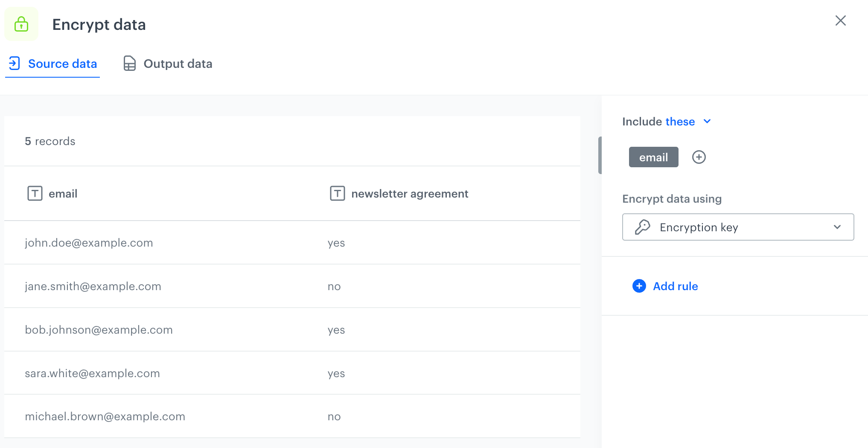Image resolution: width=868 pixels, height=448 pixels.
Task: Click the text type icon beside email column
Action: [x=35, y=193]
